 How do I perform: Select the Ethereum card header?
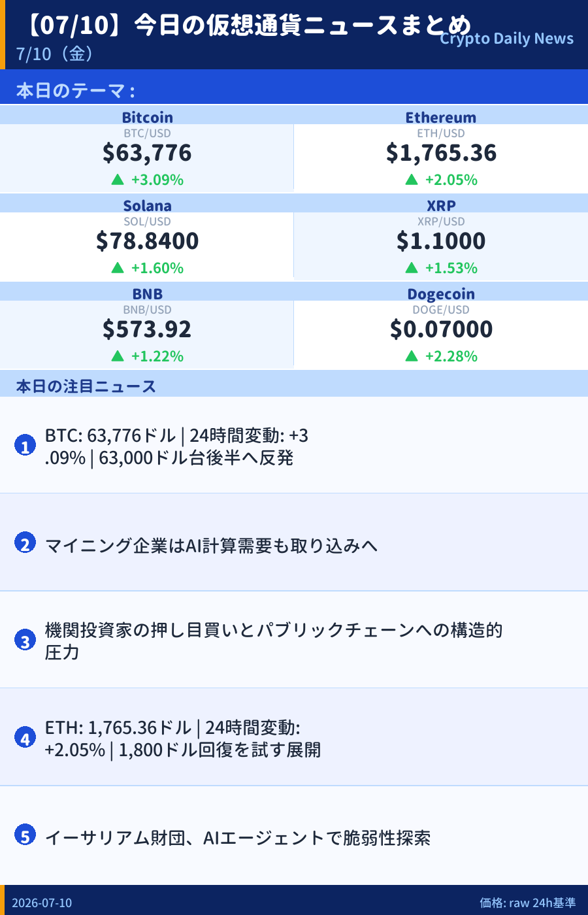point(441,116)
